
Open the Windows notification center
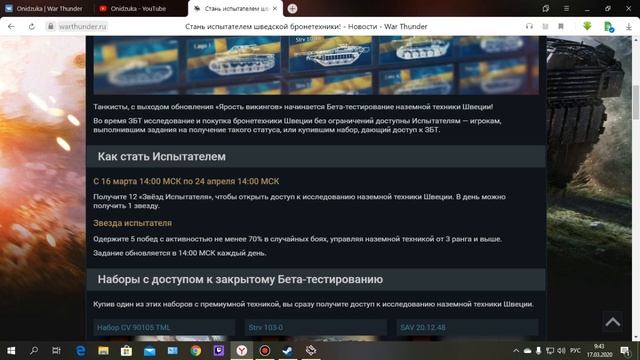click(x=625, y=351)
